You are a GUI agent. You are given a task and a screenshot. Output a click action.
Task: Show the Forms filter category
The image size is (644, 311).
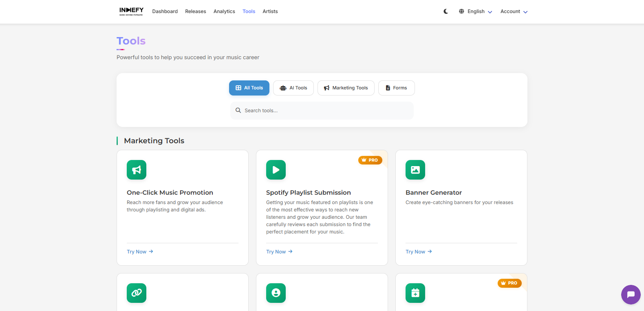[x=396, y=88]
